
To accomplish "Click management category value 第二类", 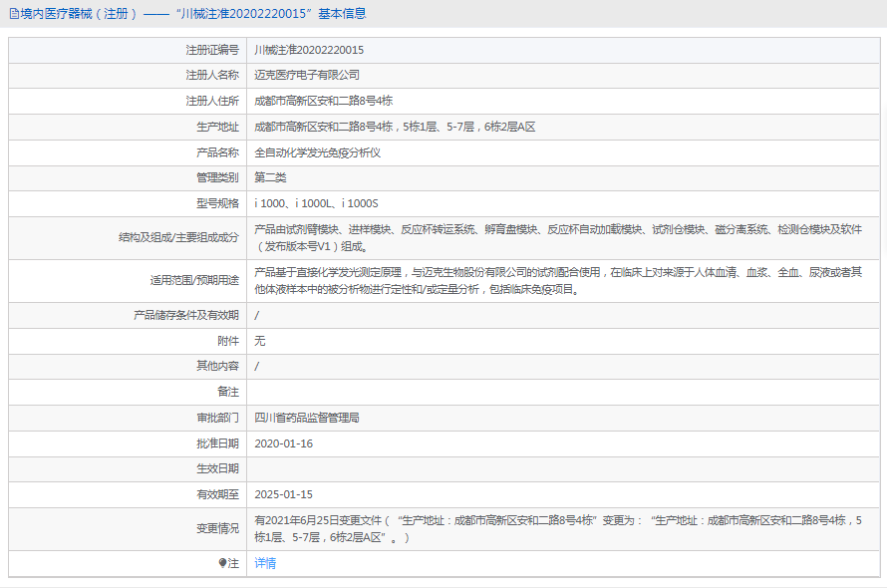I will coord(270,177).
